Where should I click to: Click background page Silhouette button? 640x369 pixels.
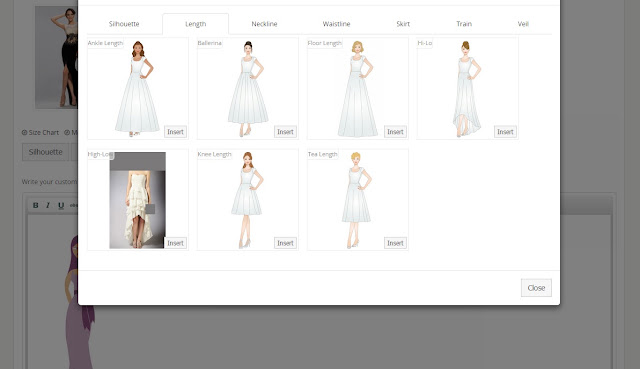[45, 152]
